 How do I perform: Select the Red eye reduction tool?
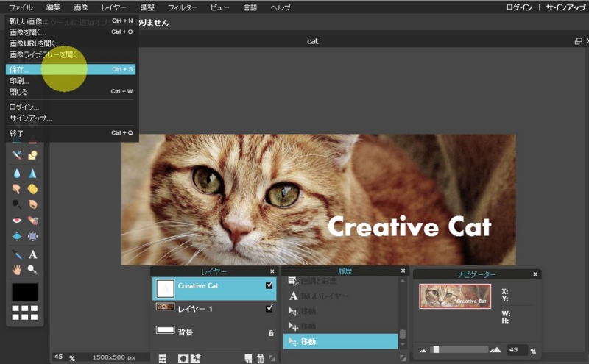[17, 221]
